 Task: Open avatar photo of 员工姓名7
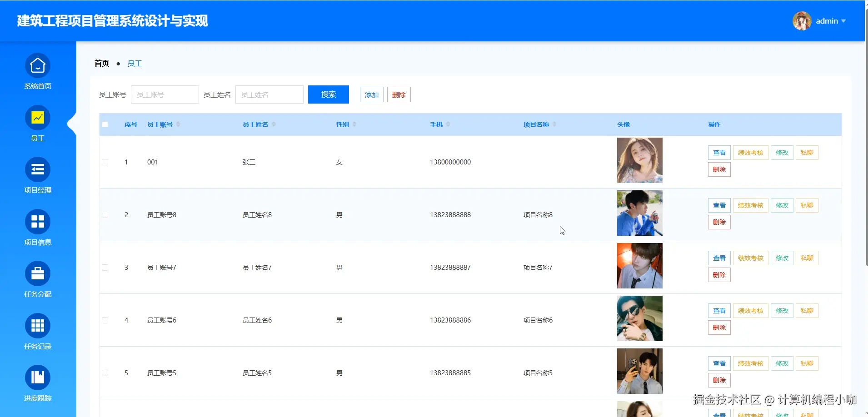coord(640,266)
